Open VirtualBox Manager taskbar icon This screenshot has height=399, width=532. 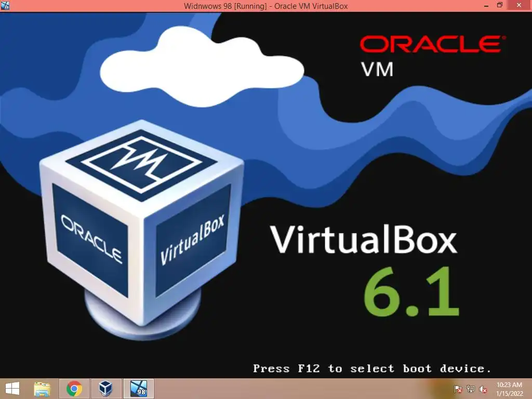(105, 389)
